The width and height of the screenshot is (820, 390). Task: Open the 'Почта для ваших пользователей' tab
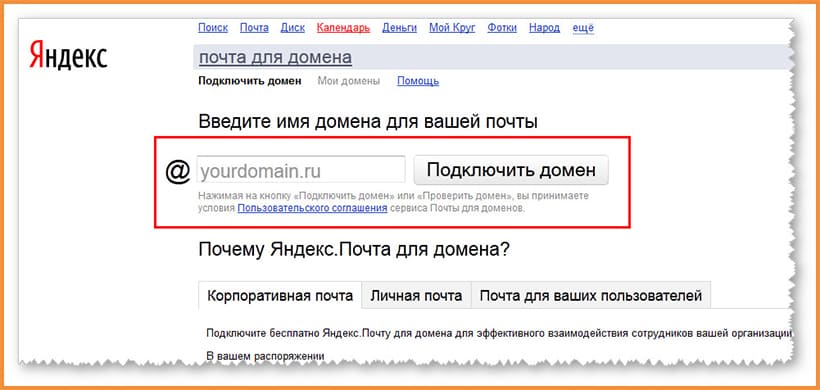point(590,296)
